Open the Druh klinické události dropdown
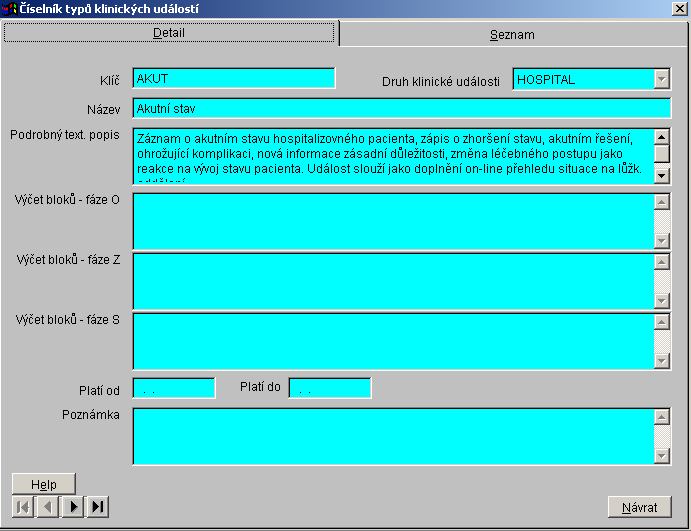691x531 pixels. pos(661,79)
